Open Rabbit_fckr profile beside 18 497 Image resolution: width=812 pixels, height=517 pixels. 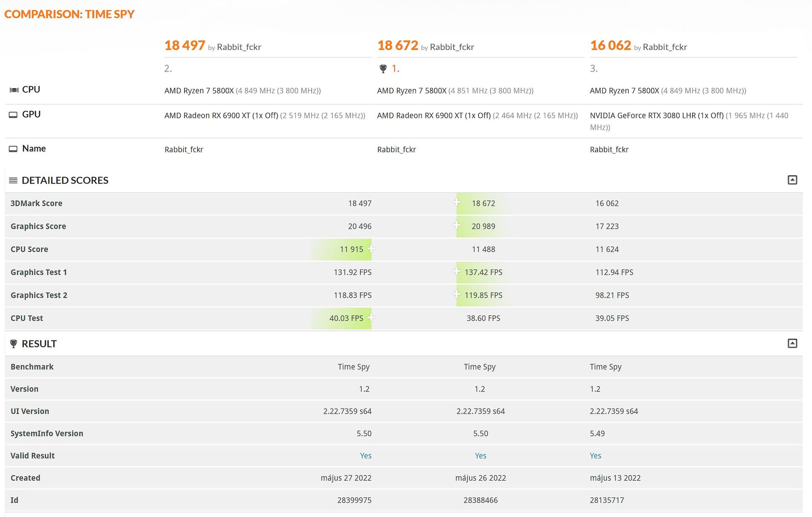239,47
